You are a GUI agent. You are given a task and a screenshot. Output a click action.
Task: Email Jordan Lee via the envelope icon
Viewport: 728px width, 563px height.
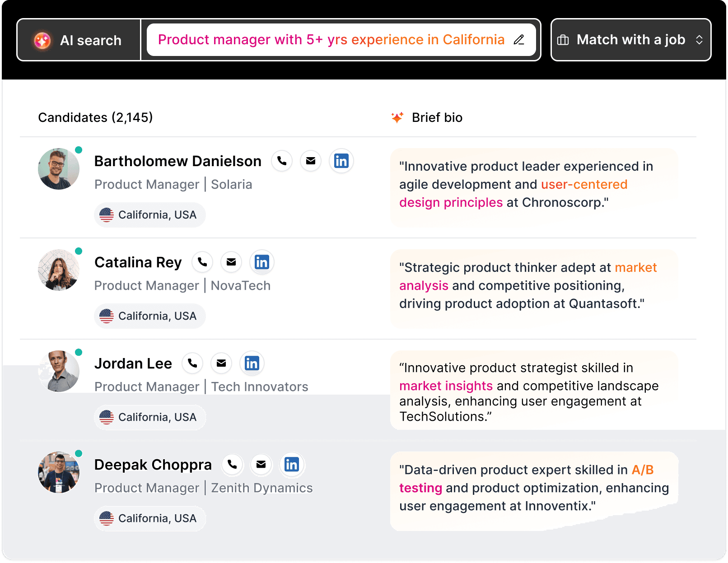point(221,363)
